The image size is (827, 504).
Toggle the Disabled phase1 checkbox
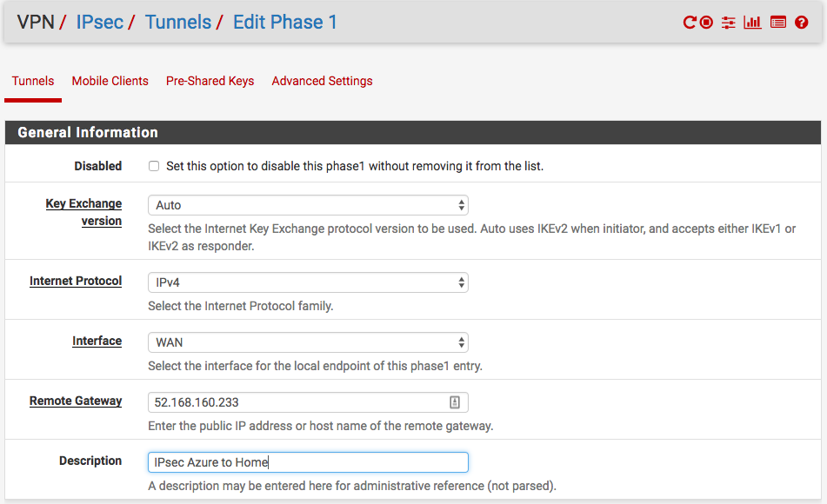(153, 166)
